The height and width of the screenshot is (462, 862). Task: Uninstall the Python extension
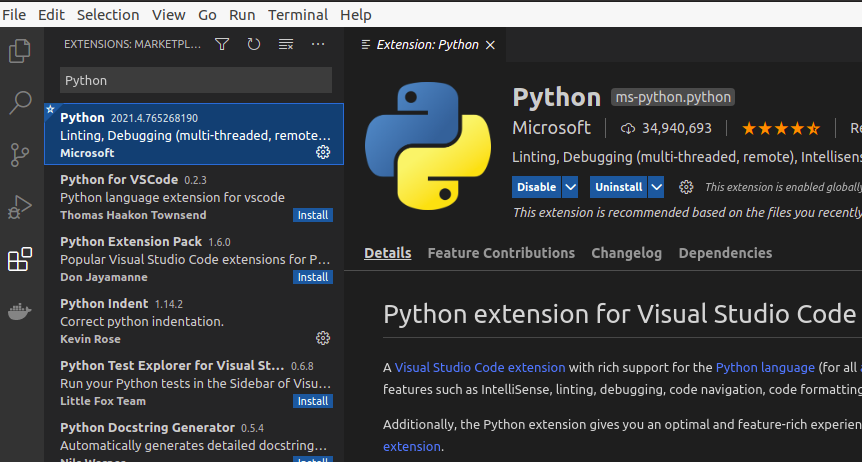pos(619,187)
